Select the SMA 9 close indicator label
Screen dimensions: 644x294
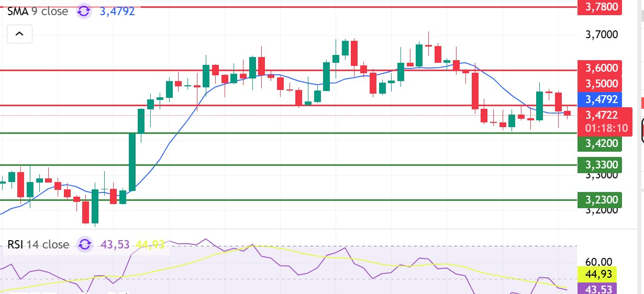click(38, 11)
